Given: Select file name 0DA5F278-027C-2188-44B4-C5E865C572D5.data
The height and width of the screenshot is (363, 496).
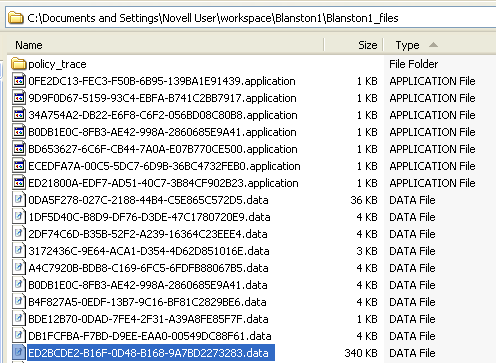Looking at the screenshot, I should click(148, 200).
